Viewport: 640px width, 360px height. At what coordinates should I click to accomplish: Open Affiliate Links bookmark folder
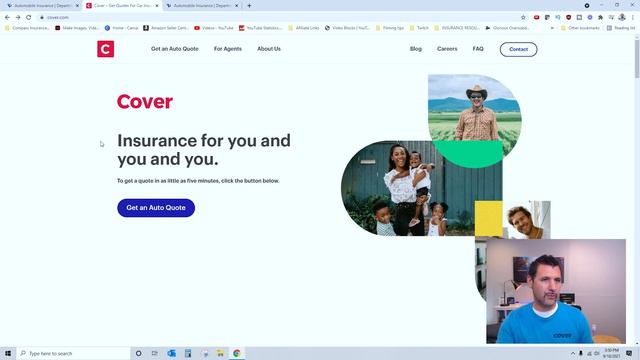[304, 28]
